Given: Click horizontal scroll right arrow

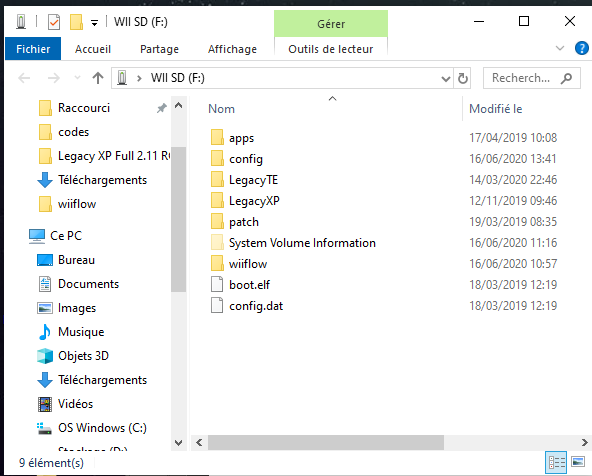Looking at the screenshot, I should [x=584, y=442].
